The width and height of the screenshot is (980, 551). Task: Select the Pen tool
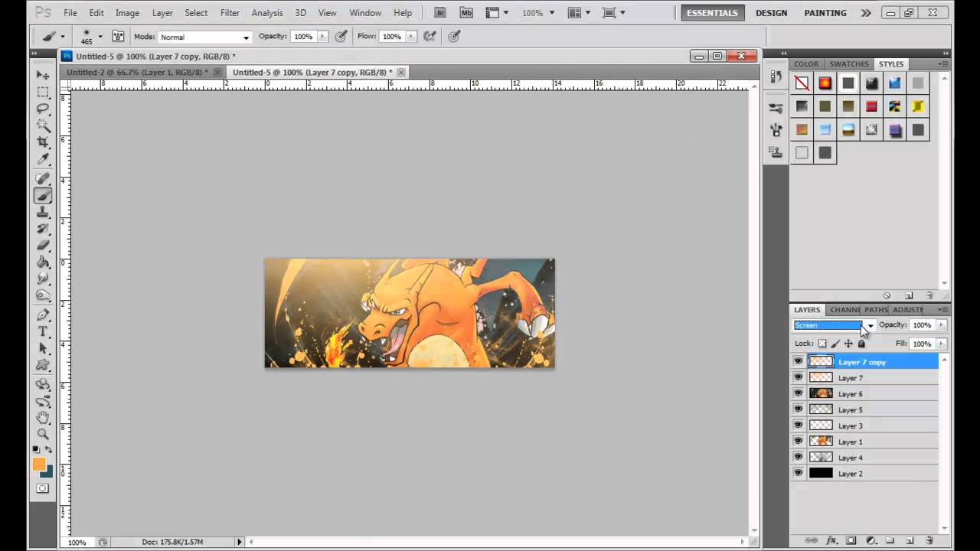[x=43, y=315]
